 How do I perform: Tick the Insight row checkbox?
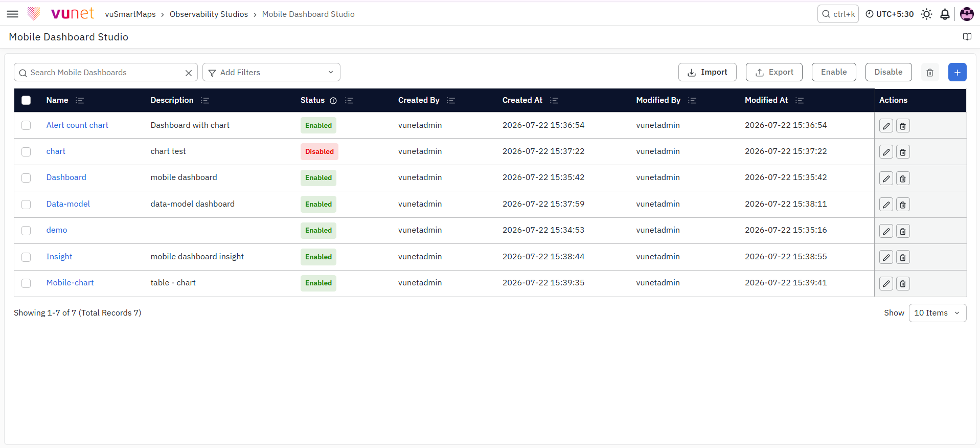pos(26,257)
